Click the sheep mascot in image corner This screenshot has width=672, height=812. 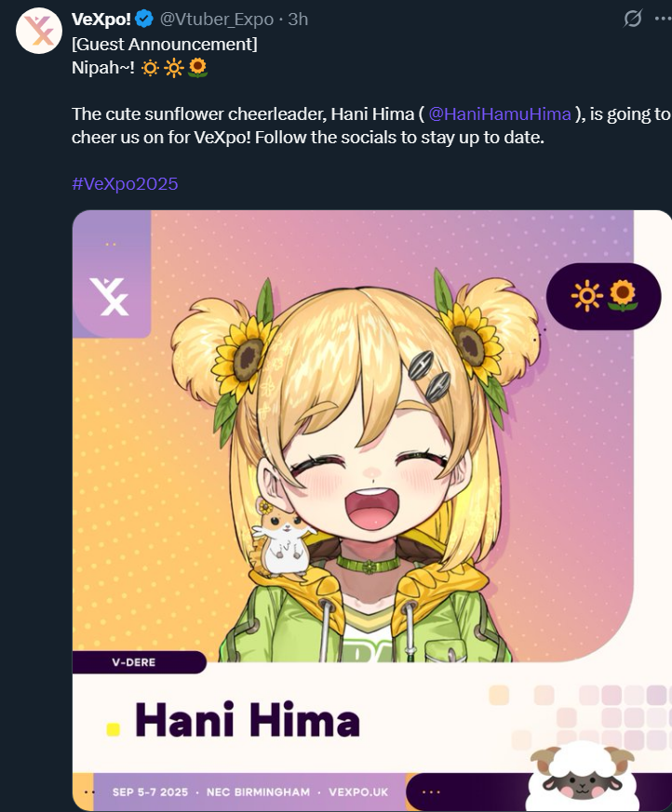pyautogui.click(x=582, y=776)
